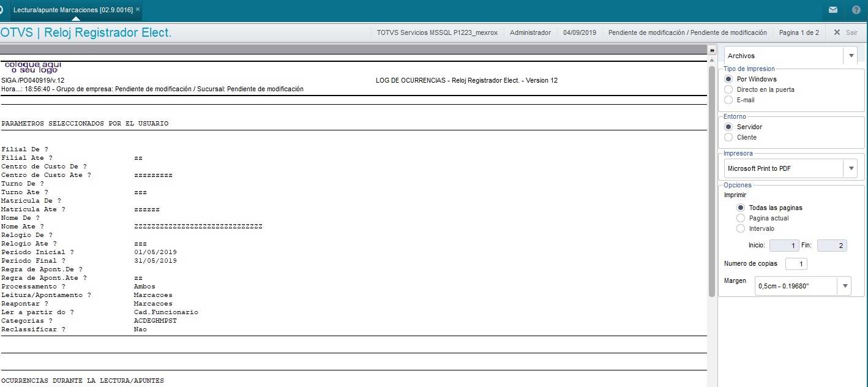Click the Sair button label
Image resolution: width=868 pixels, height=387 pixels.
851,32
